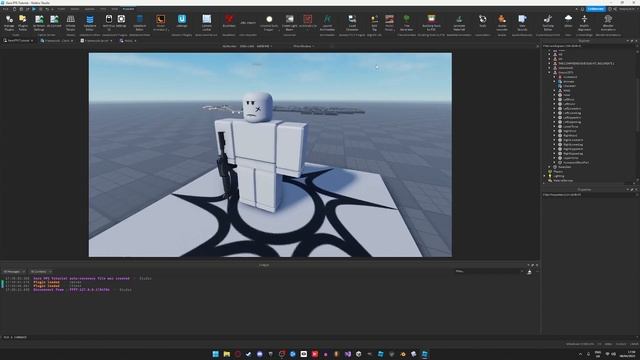Select Lighting service in Explorer
Screen dimensions: 640x360
point(558,176)
